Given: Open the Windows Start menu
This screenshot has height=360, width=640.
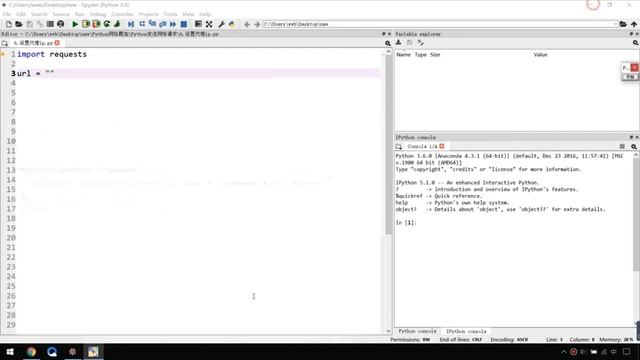Looking at the screenshot, I should coord(10,352).
